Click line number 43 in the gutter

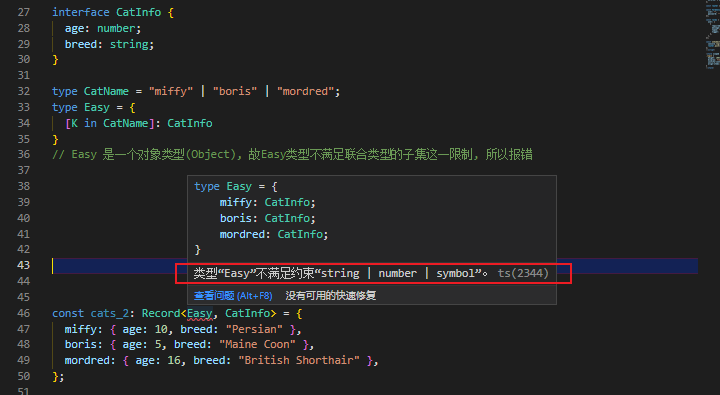(23, 265)
